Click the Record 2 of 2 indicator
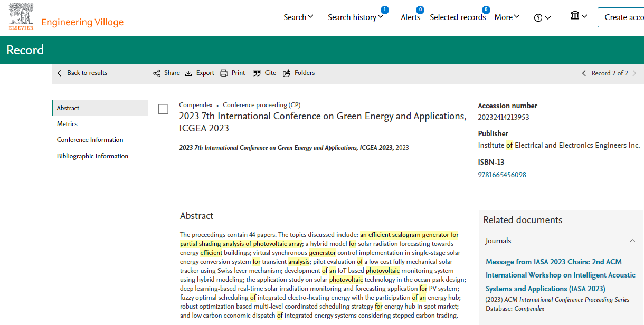The image size is (644, 325). click(x=610, y=73)
